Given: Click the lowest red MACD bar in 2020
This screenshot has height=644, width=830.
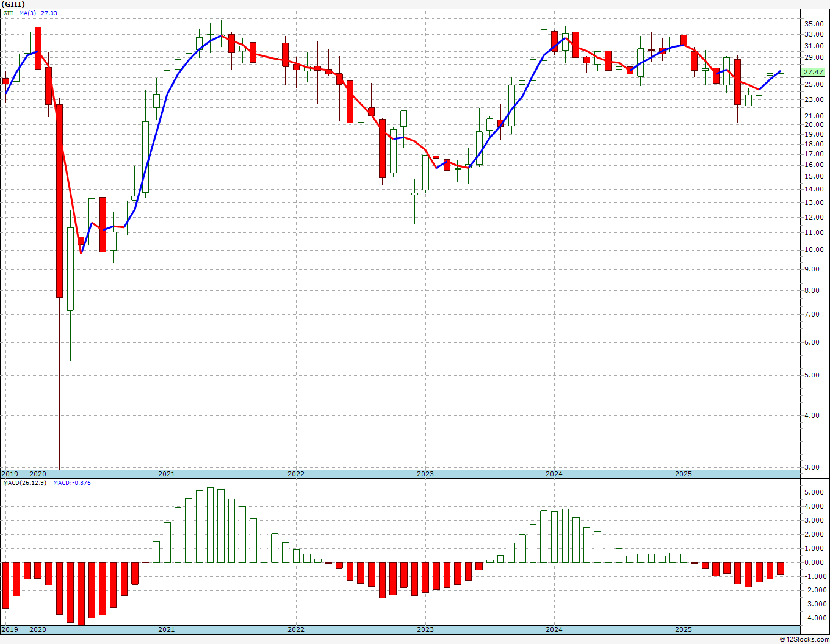Looking at the screenshot, I should (81, 593).
